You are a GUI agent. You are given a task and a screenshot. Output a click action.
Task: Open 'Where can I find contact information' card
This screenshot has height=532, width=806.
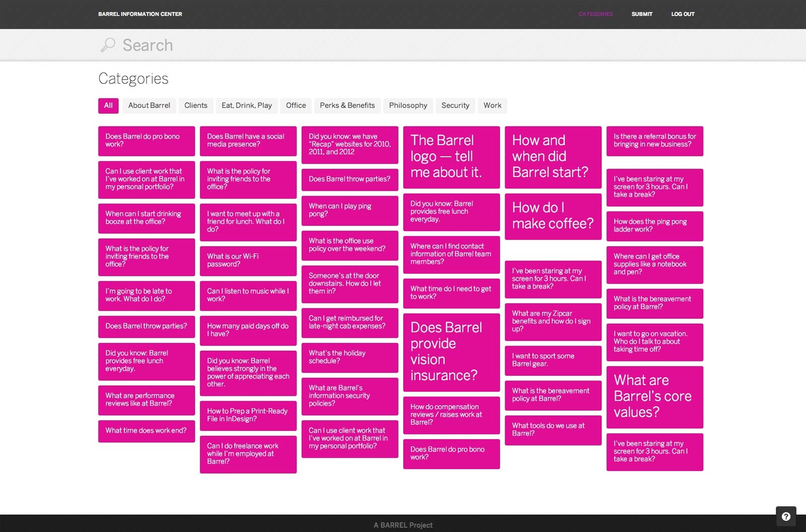point(451,255)
